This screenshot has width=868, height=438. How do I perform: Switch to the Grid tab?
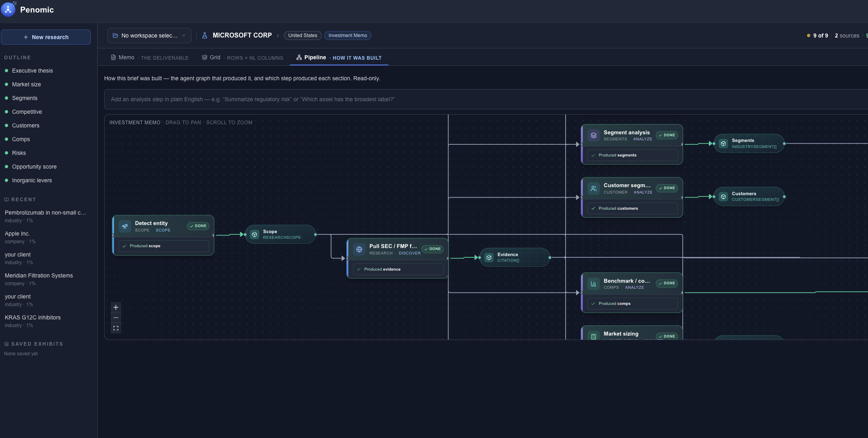click(242, 58)
